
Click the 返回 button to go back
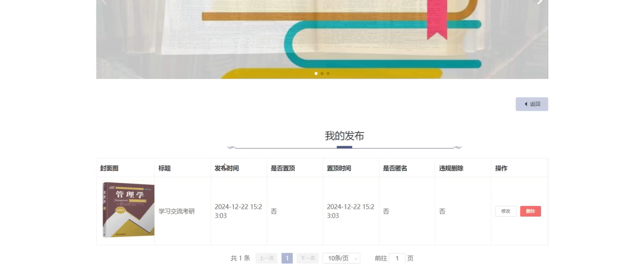[x=532, y=104]
